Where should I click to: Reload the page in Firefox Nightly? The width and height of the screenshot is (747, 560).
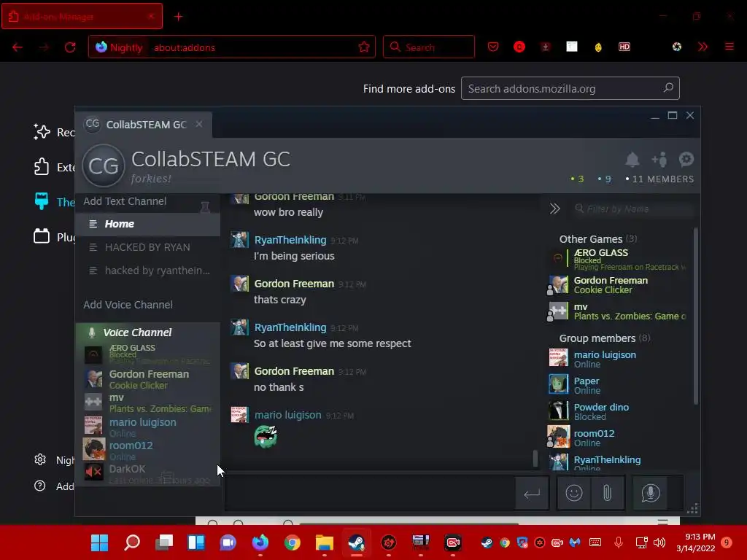pos(70,47)
